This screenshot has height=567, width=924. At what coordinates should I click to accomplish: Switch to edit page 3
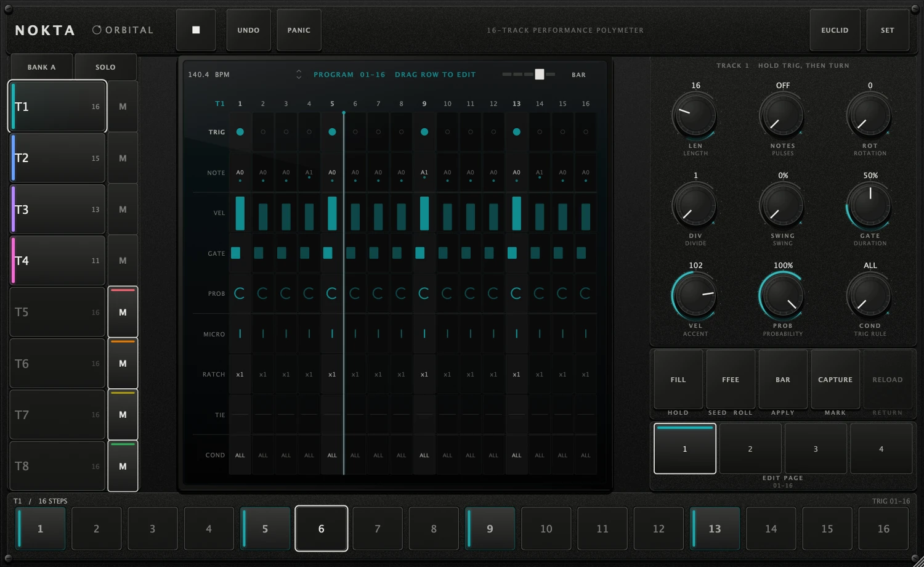point(816,449)
